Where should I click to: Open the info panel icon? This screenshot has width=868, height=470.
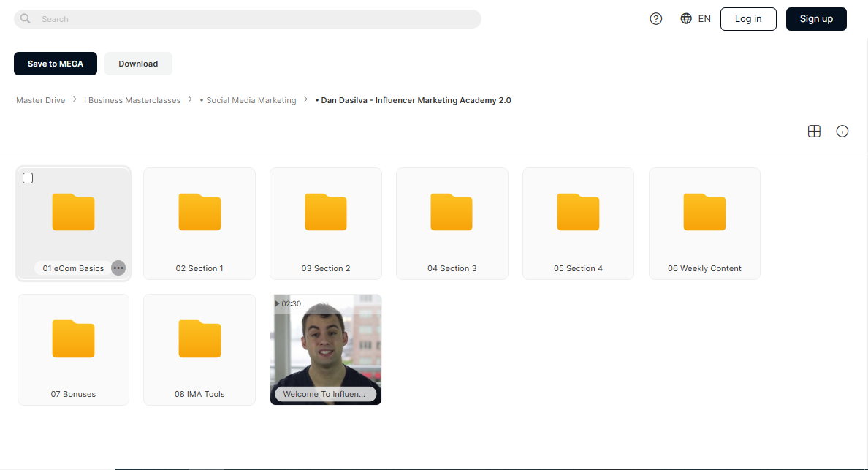[x=842, y=131]
